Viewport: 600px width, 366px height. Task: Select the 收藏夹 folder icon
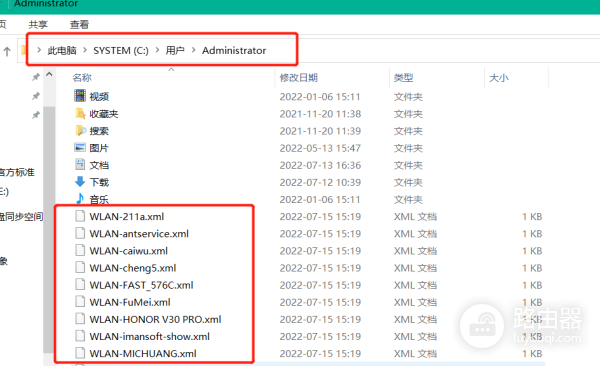tap(80, 113)
